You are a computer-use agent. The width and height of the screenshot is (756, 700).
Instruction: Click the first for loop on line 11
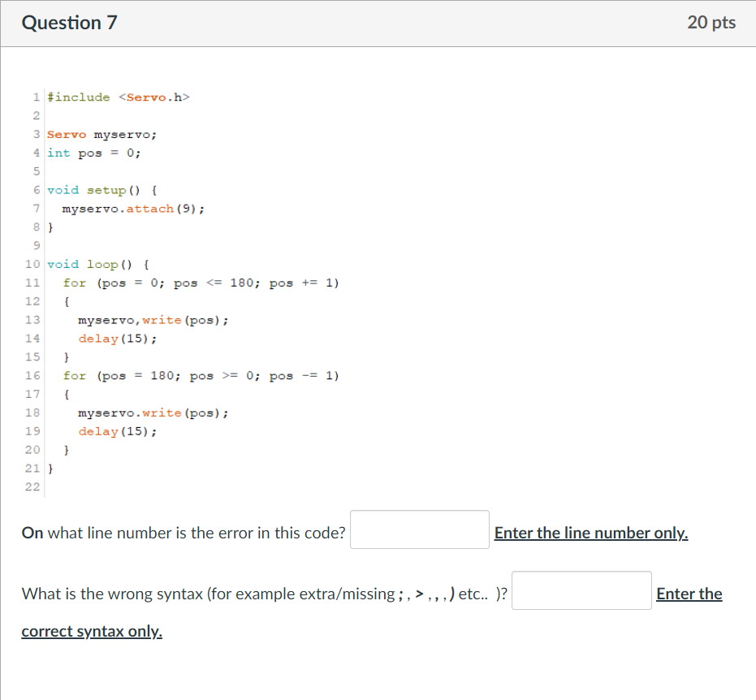[201, 283]
